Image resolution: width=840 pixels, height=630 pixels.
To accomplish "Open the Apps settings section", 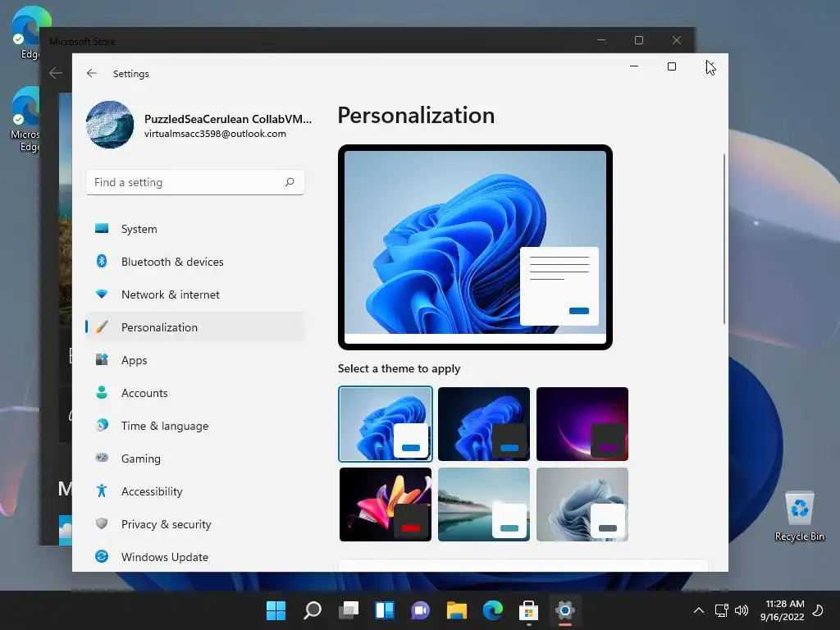I will [195, 359].
